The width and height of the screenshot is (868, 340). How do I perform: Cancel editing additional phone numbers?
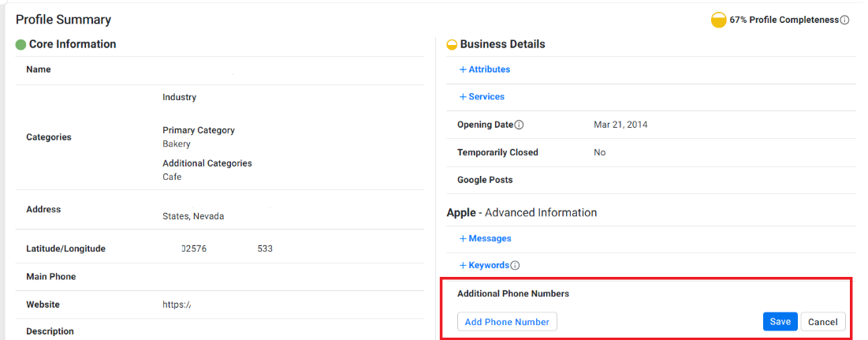coord(822,322)
